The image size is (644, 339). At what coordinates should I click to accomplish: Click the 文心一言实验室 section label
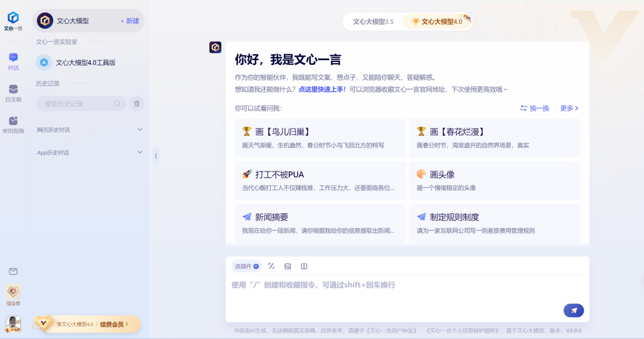pyautogui.click(x=56, y=42)
